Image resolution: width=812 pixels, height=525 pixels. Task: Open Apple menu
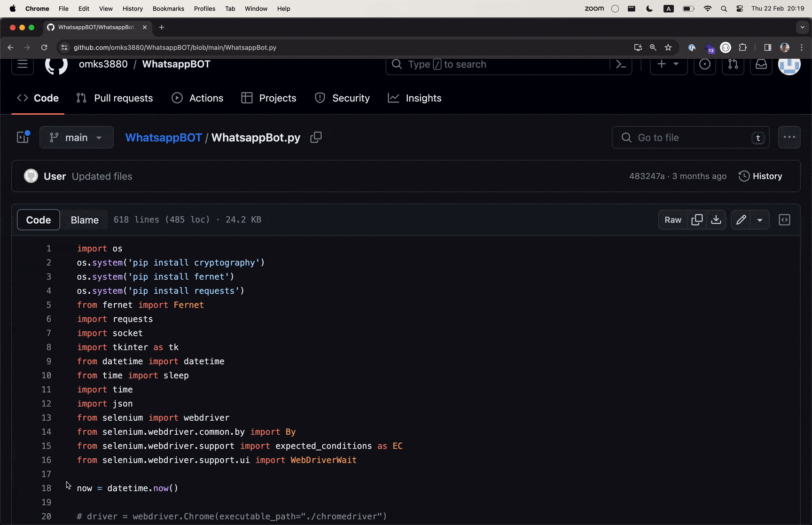point(13,8)
